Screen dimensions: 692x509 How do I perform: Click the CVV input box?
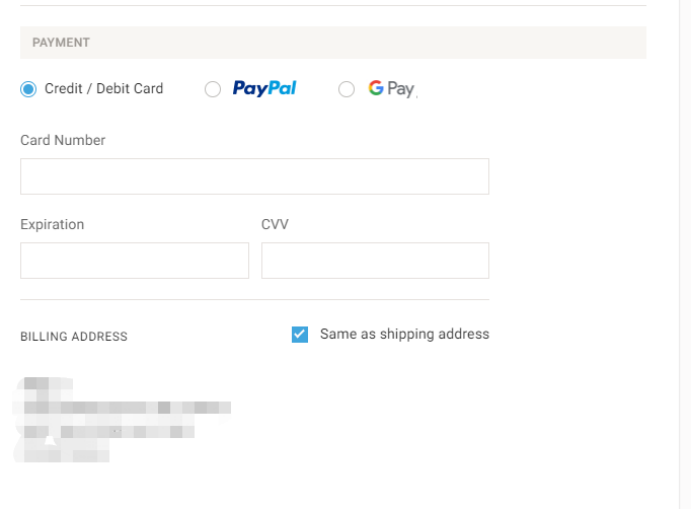[375, 260]
